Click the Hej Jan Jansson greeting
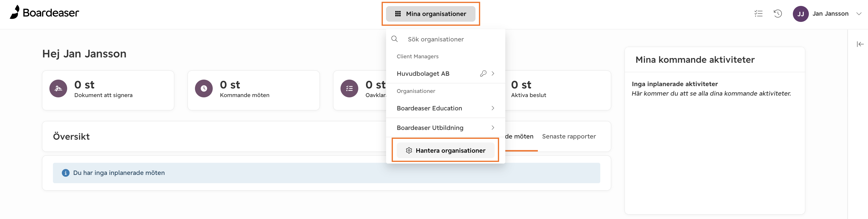The height and width of the screenshot is (219, 868). pos(84,54)
